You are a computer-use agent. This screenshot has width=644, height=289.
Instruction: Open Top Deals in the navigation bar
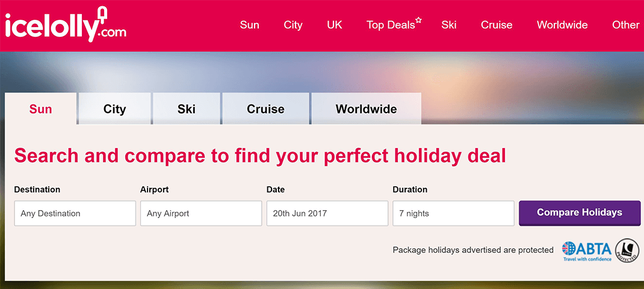391,25
